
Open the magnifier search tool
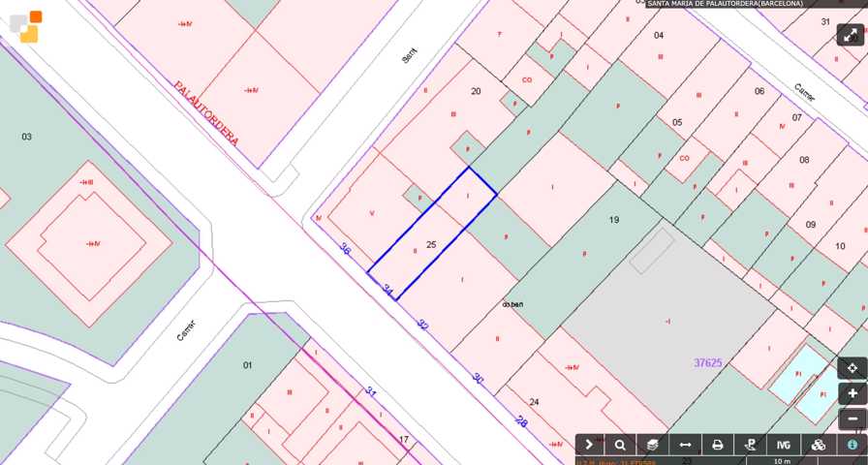pos(620,445)
